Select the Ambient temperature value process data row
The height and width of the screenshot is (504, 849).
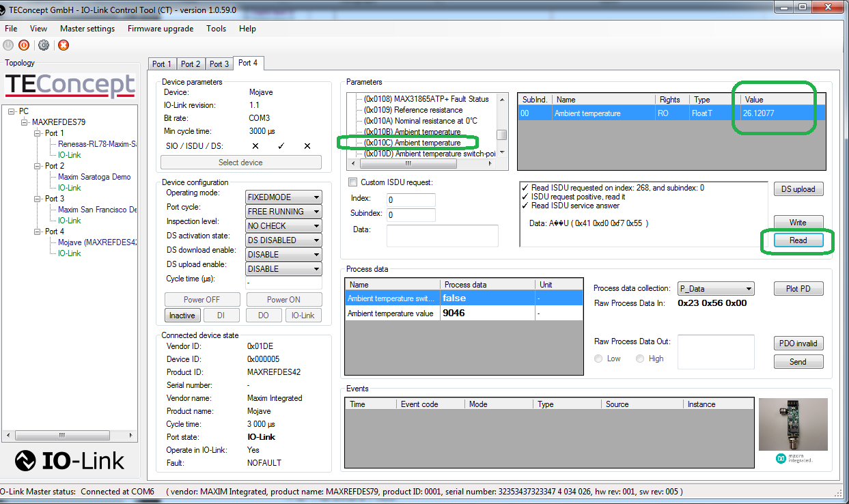[x=464, y=313]
